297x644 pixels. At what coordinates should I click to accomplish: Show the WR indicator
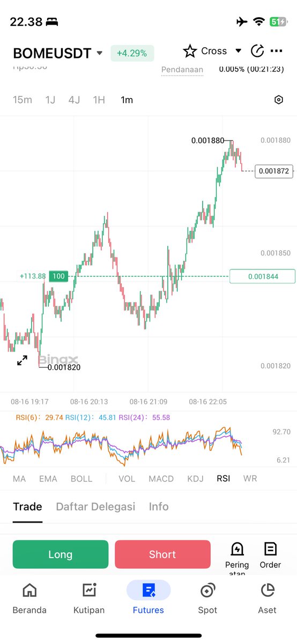(x=250, y=479)
